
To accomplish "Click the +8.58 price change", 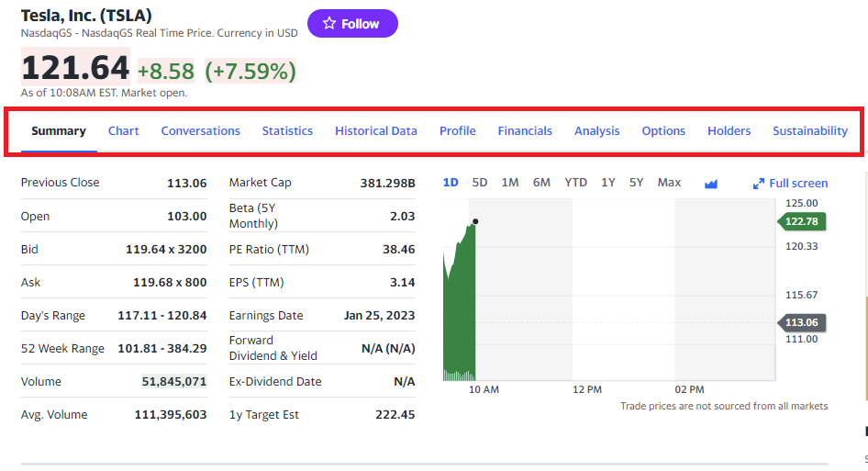I will click(166, 71).
